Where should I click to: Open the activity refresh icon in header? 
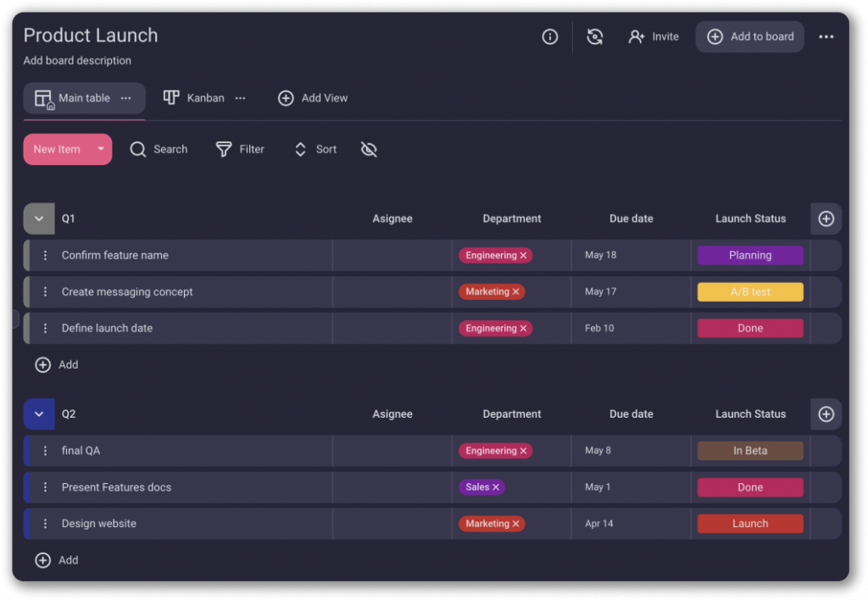pos(595,36)
